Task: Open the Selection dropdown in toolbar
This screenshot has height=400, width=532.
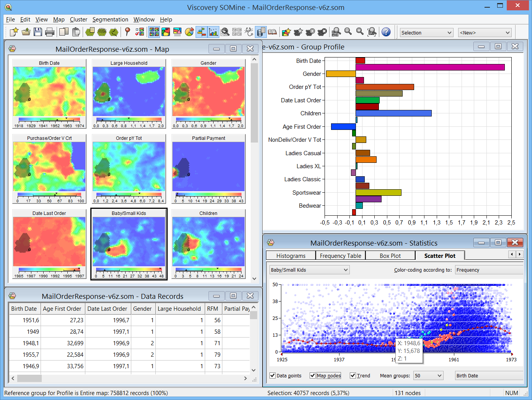Action: coord(426,33)
